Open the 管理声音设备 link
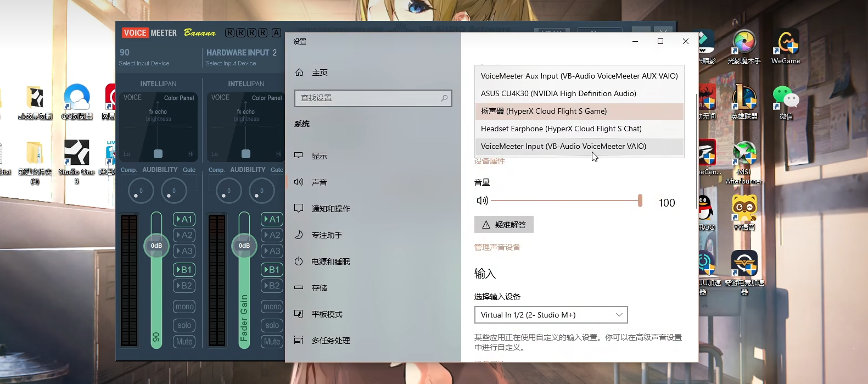Screen dimensions: 868x384 pos(497,247)
